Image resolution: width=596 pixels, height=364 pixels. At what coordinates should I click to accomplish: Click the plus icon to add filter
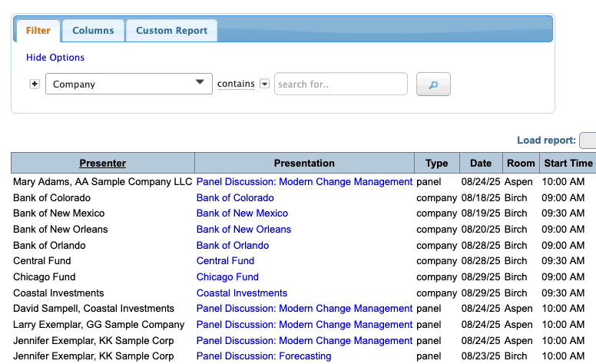[34, 84]
